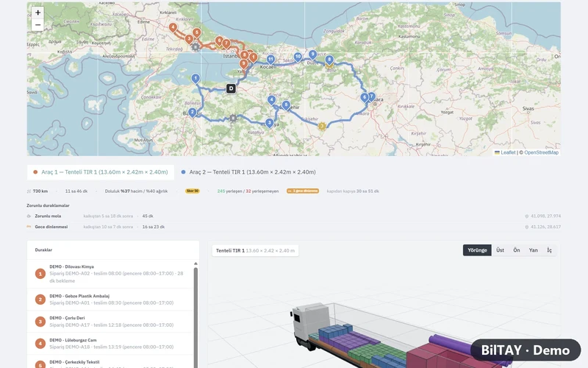Open the Leaflet attribution link
588x368 pixels.
coord(505,152)
